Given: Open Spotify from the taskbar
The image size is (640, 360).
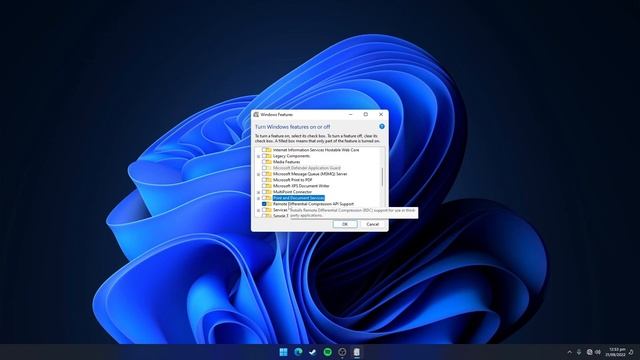Looking at the screenshot, I should [327, 352].
